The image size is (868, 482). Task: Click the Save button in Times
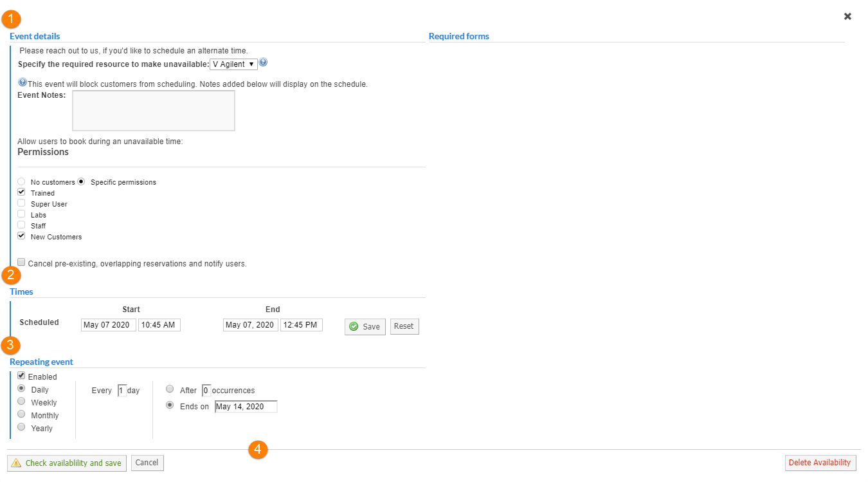pyautogui.click(x=365, y=326)
